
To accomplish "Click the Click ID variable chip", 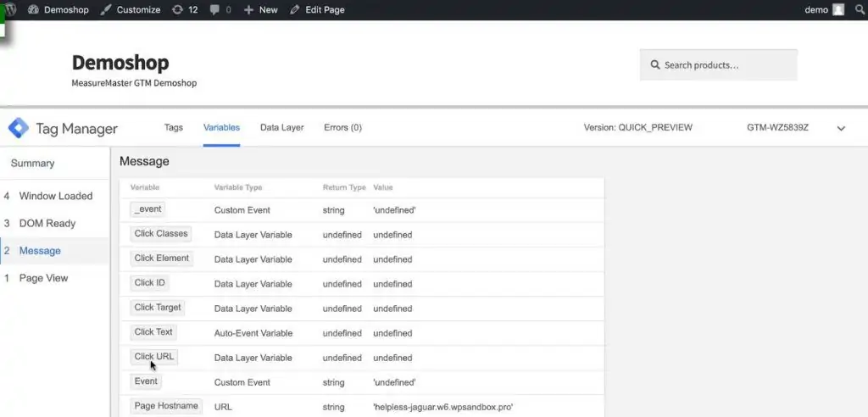I will tap(149, 283).
